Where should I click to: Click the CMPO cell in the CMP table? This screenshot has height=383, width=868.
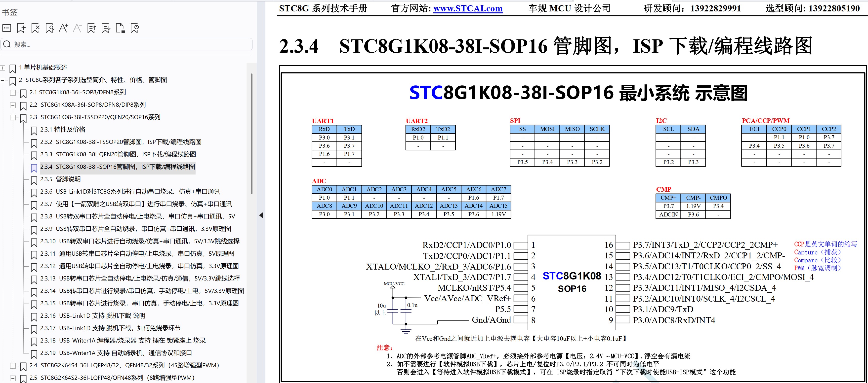718,198
